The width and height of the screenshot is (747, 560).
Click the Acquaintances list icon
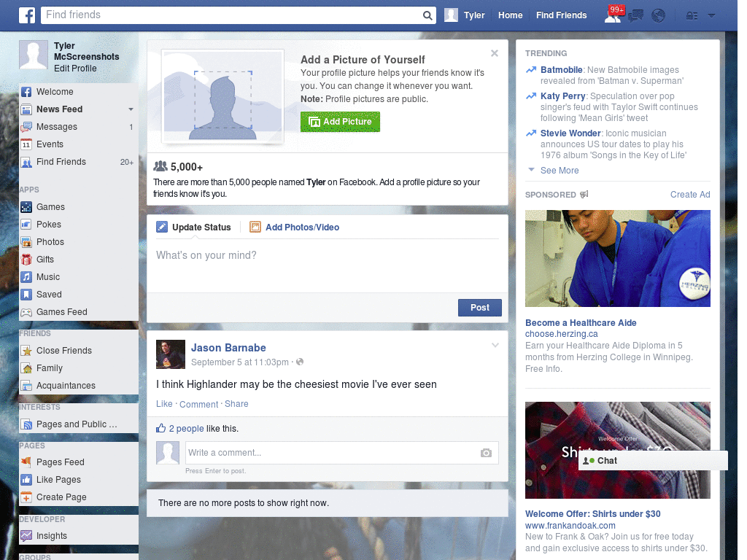[26, 386]
